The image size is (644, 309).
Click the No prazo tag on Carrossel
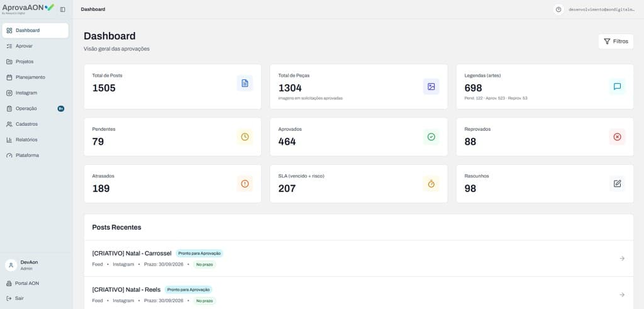[204, 264]
